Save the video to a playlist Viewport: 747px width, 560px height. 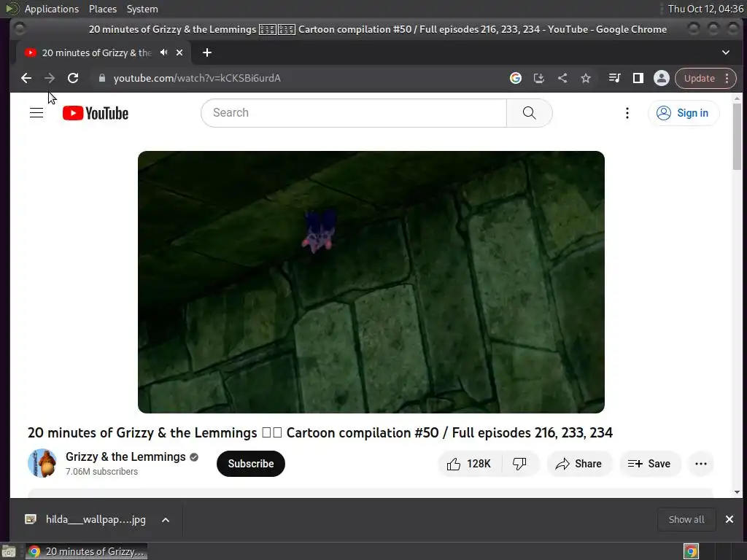[x=649, y=464]
